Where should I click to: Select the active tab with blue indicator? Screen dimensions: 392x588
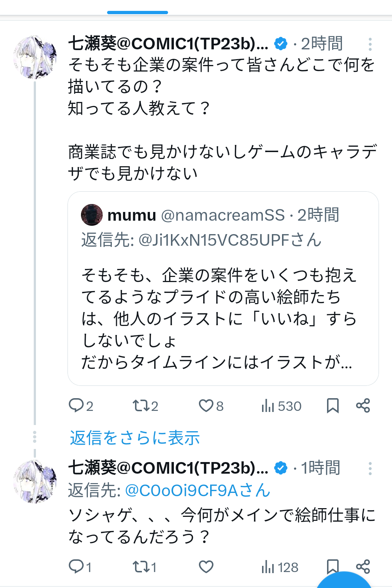point(138,8)
